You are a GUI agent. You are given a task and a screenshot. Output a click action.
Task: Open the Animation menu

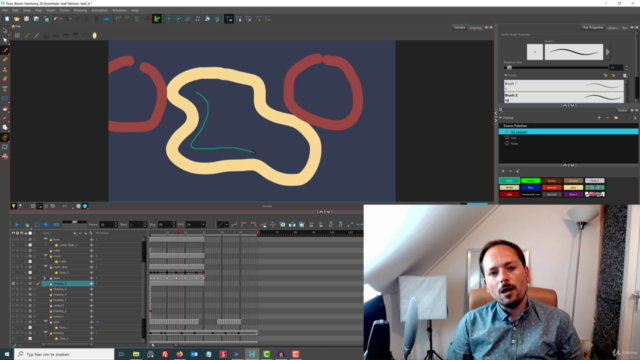pyautogui.click(x=100, y=10)
